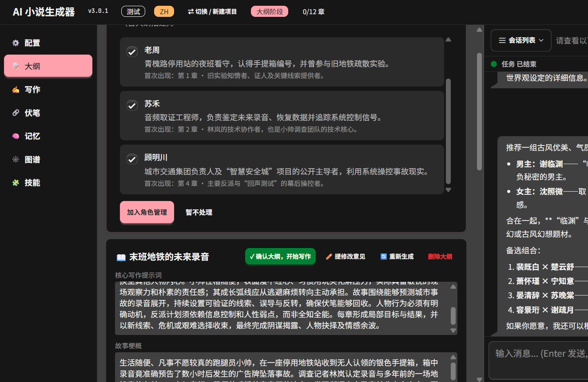The height and width of the screenshot is (382, 588).
Task: Uncheck the 老周 character checkbox
Action: [x=132, y=52]
